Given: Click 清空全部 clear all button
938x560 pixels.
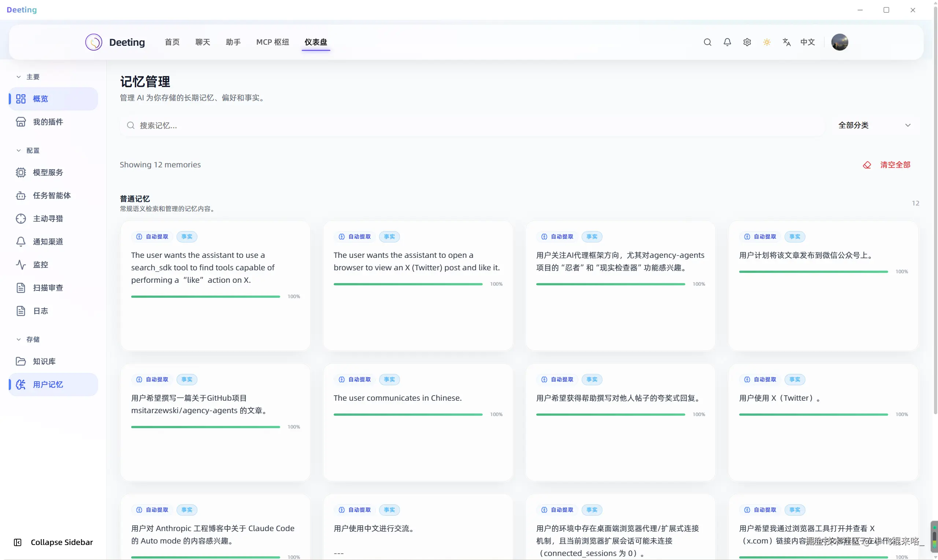Looking at the screenshot, I should point(887,165).
